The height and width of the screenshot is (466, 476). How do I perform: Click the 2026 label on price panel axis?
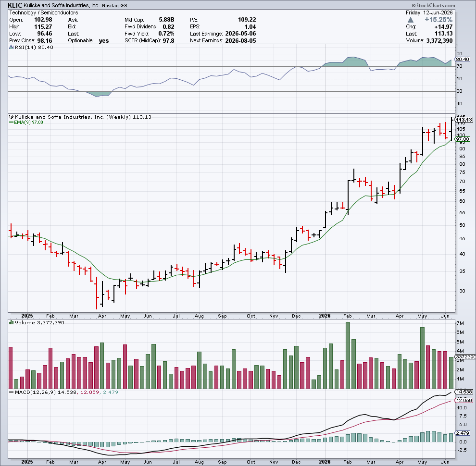click(325, 316)
